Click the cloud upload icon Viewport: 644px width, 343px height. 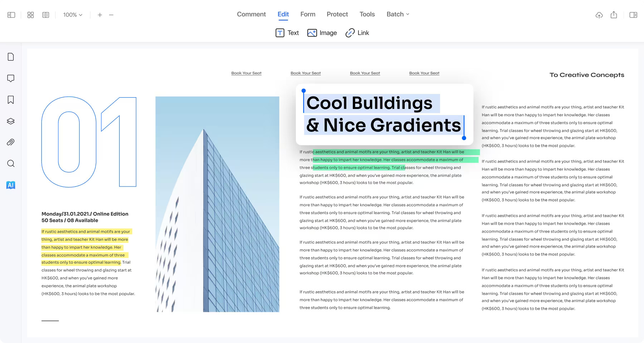599,15
